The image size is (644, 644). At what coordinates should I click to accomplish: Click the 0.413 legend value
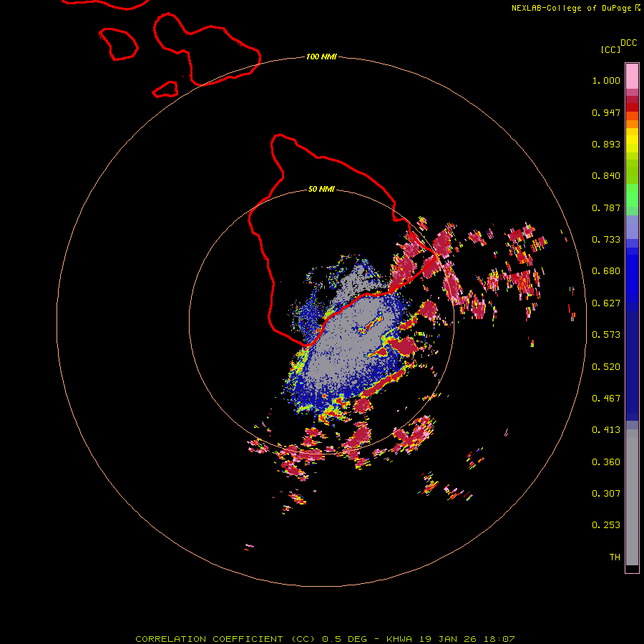point(606,430)
